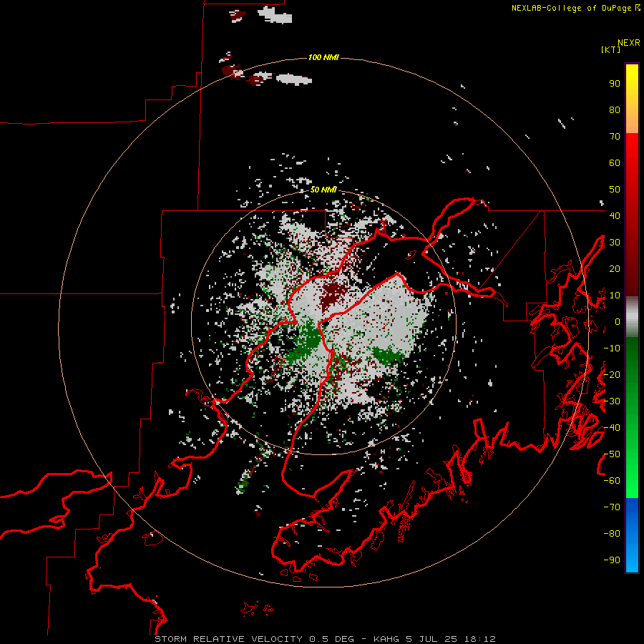Click the -60 value on the velocity scale

click(x=612, y=481)
